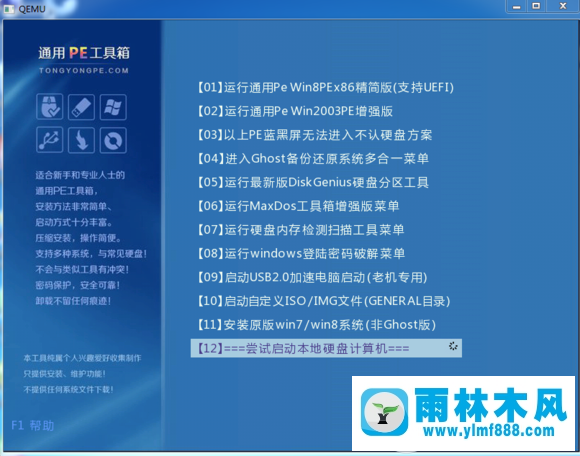Screen dimensions: 580x456
Task: Choose entry 03 PE blue screen solution
Action: click(314, 135)
